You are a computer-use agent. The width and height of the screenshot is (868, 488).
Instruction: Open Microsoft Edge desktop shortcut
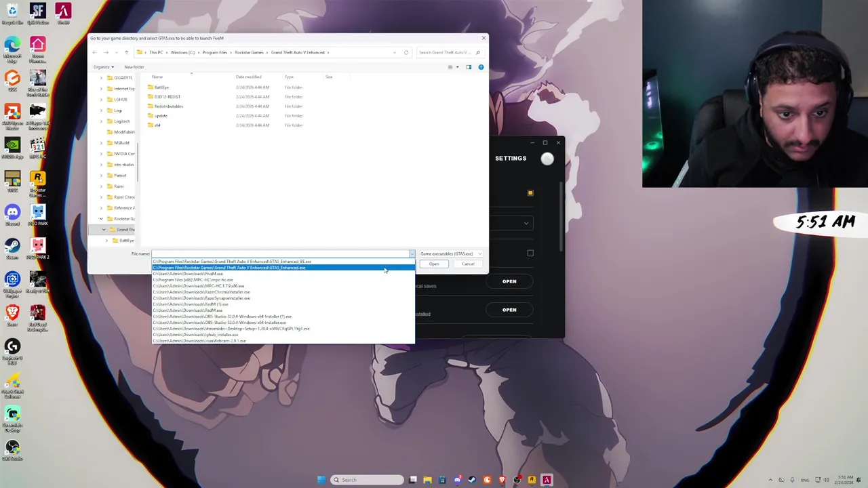pyautogui.click(x=12, y=49)
